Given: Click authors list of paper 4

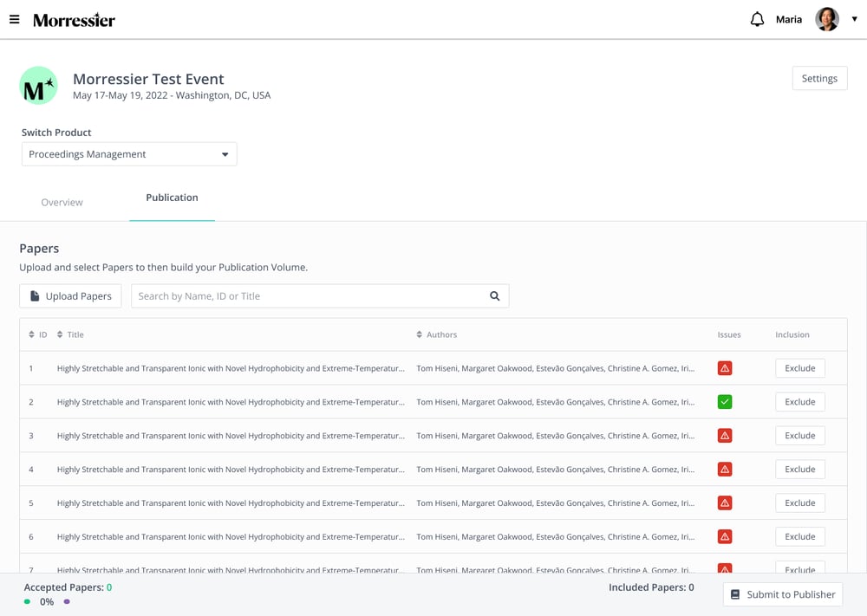Looking at the screenshot, I should 556,470.
